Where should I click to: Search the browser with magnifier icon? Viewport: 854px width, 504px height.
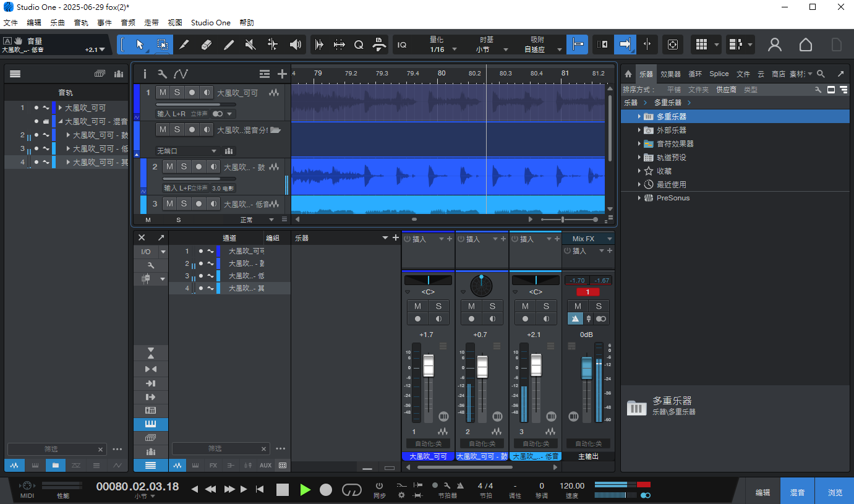821,74
